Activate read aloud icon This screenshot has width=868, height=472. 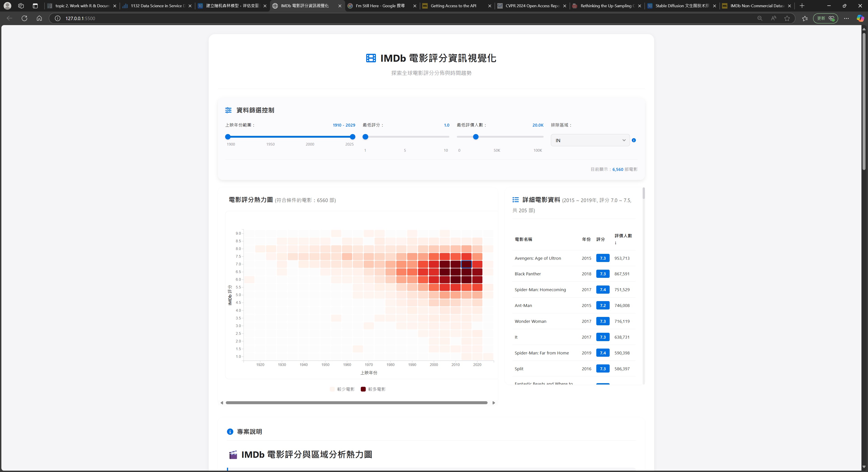773,18
